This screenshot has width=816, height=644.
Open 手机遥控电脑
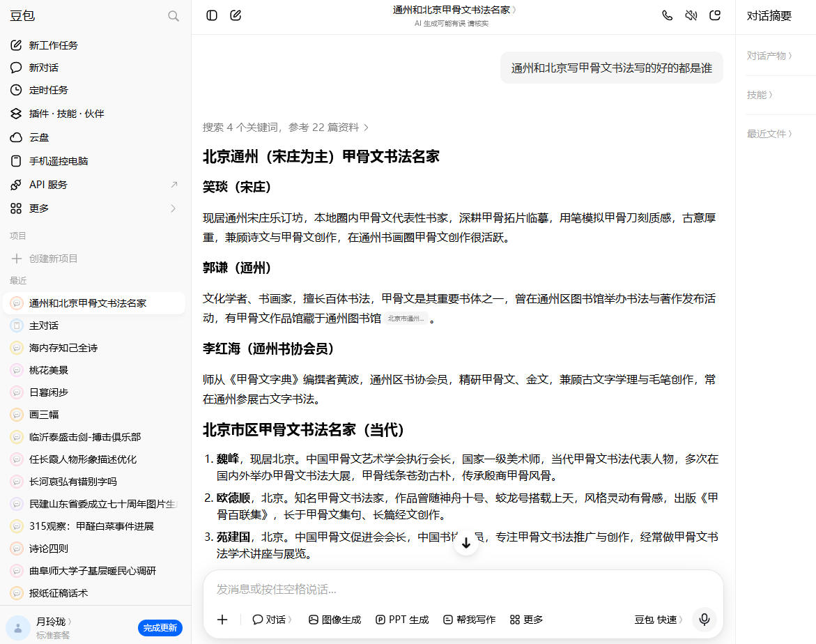93,161
